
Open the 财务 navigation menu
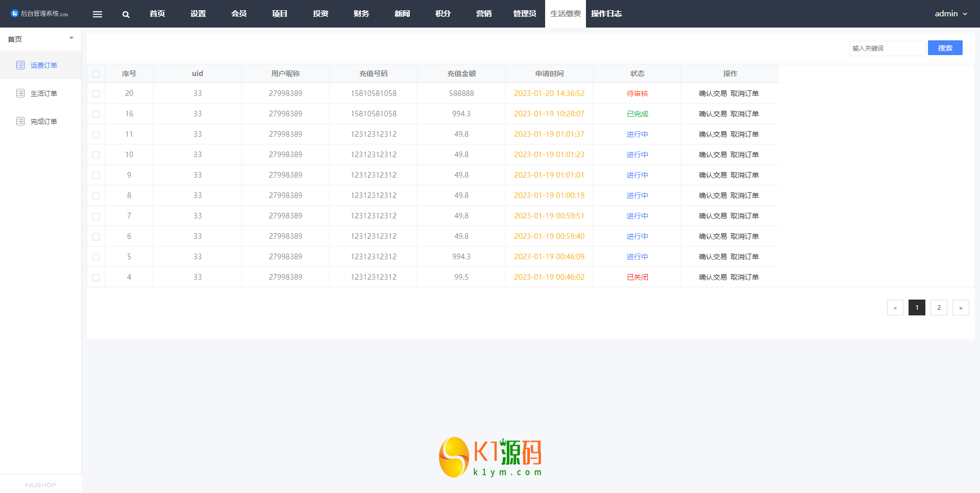pyautogui.click(x=361, y=14)
